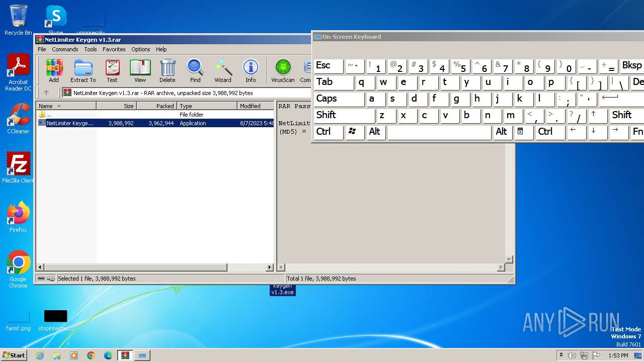Open the View toolbar icon
644x362 pixels.
140,70
